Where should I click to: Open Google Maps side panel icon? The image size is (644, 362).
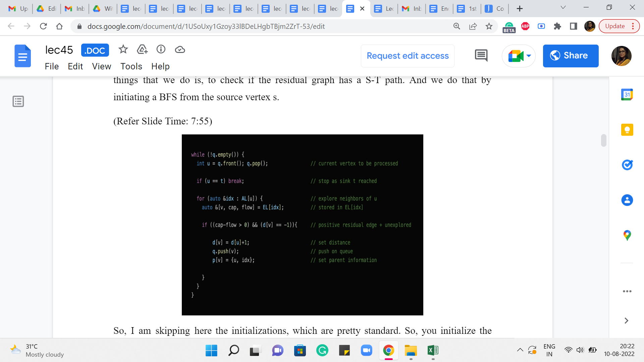click(627, 235)
